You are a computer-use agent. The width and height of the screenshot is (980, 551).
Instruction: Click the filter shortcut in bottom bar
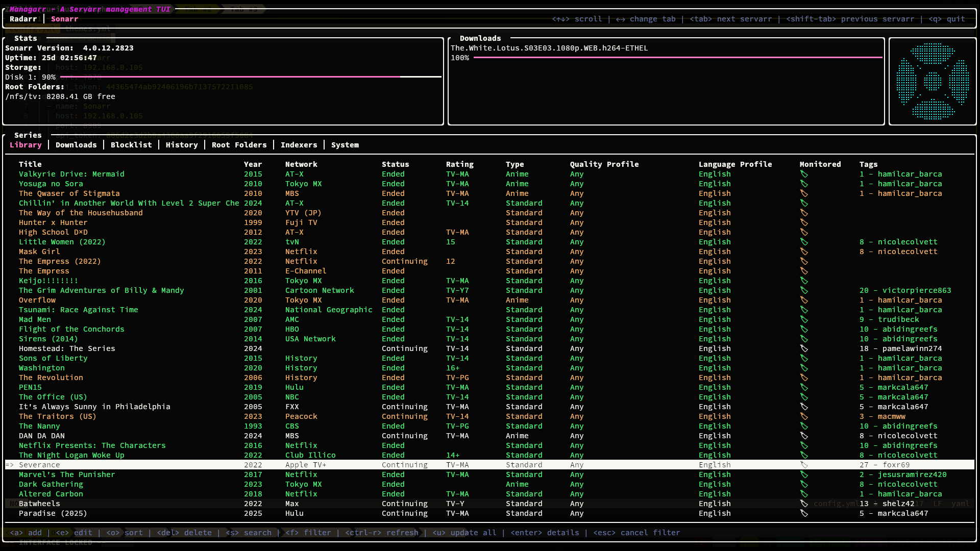click(308, 533)
